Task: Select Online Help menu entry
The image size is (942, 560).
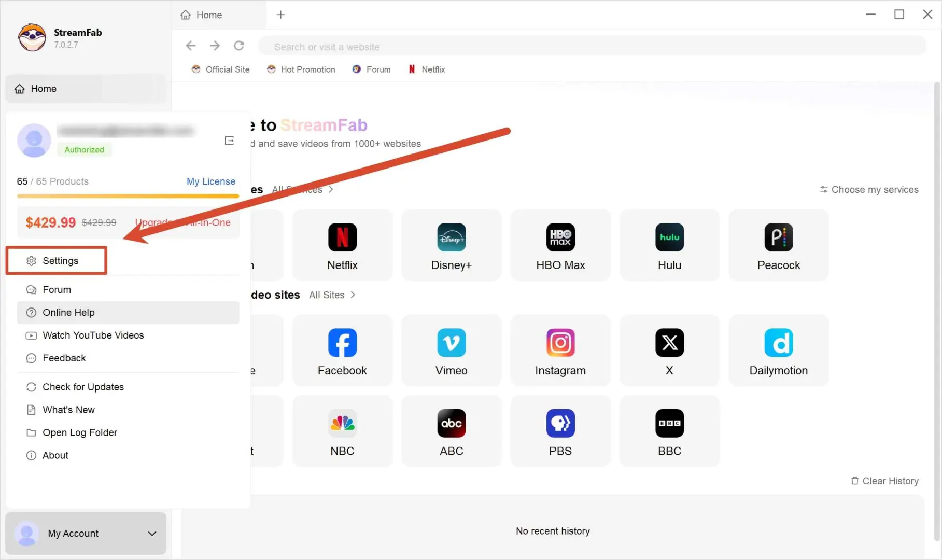Action: click(128, 312)
